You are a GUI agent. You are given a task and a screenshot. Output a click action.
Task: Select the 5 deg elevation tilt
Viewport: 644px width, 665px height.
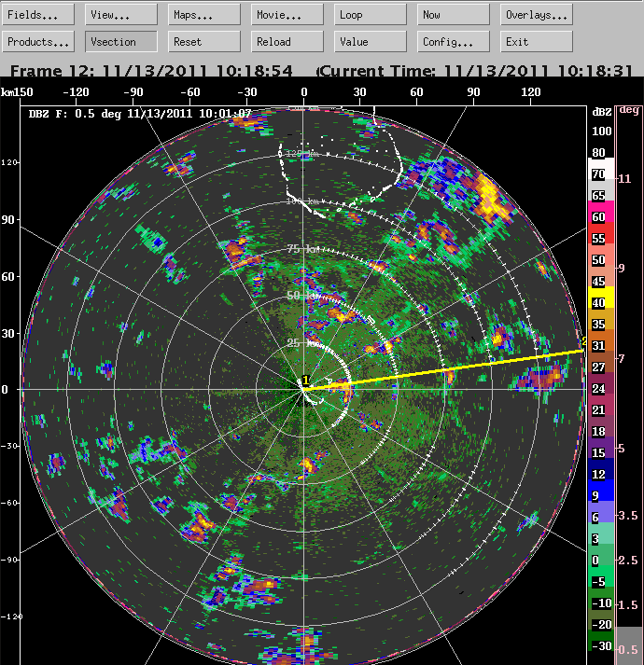coord(622,449)
